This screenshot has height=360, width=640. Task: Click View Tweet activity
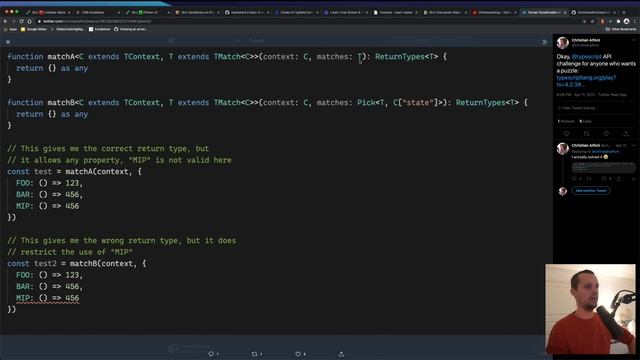click(576, 108)
